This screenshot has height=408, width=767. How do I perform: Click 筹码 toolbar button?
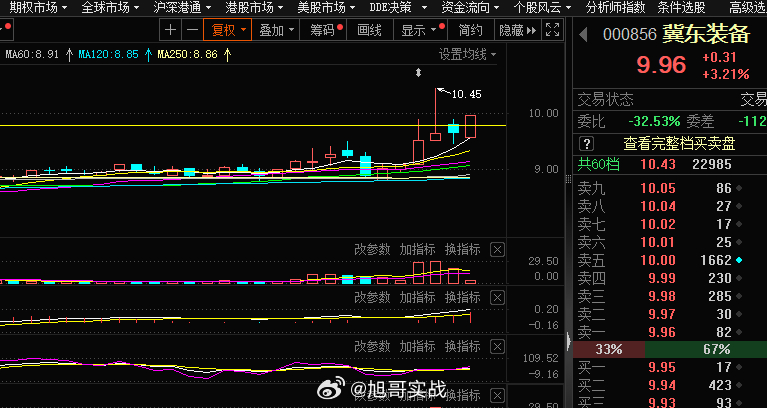tap(325, 30)
